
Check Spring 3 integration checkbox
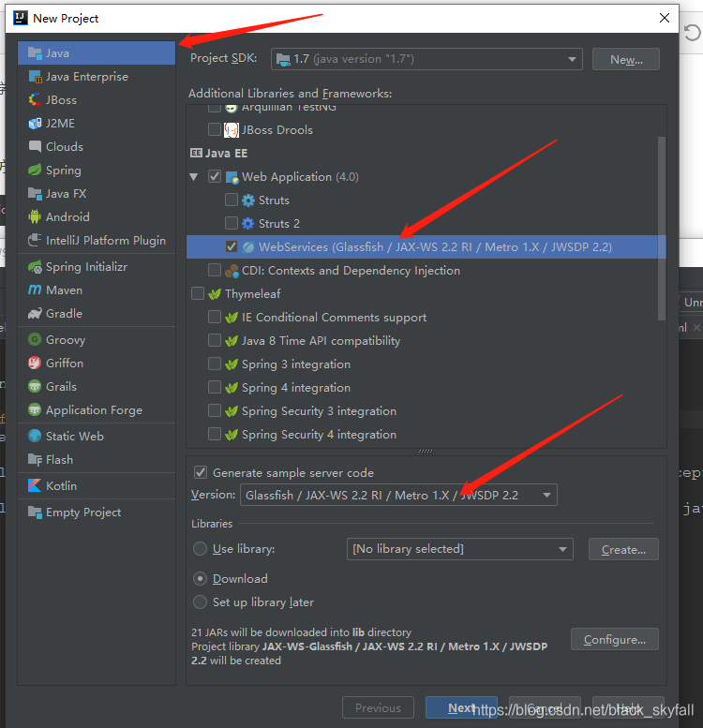(215, 364)
